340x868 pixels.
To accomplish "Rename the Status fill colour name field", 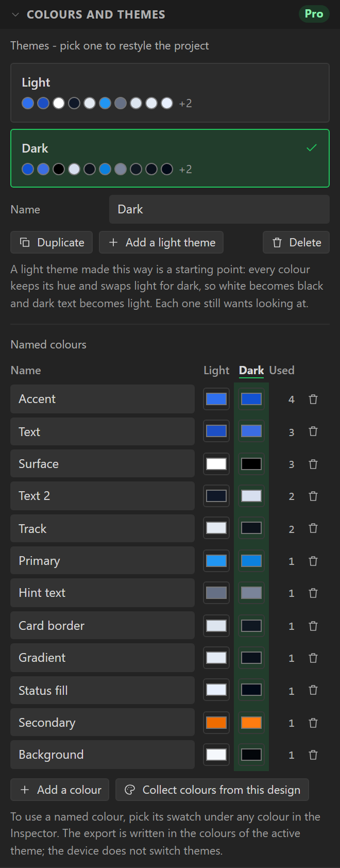I will (103, 690).
